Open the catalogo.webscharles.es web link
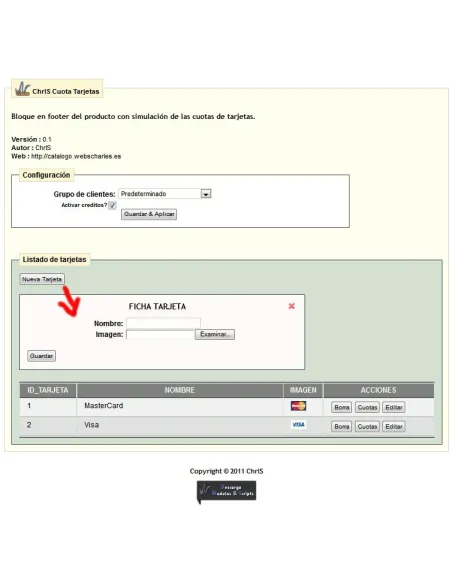Screen dimensions: 452x584 76,156
